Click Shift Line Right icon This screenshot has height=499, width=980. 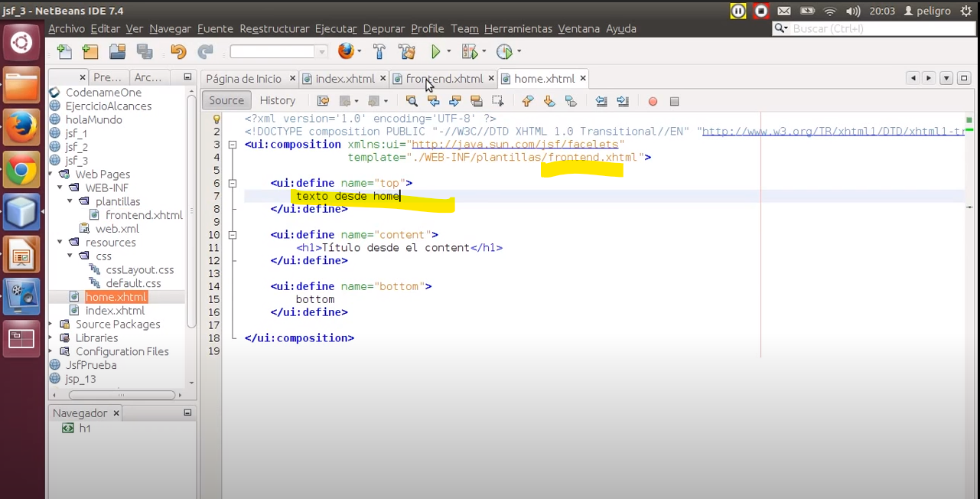click(x=623, y=101)
